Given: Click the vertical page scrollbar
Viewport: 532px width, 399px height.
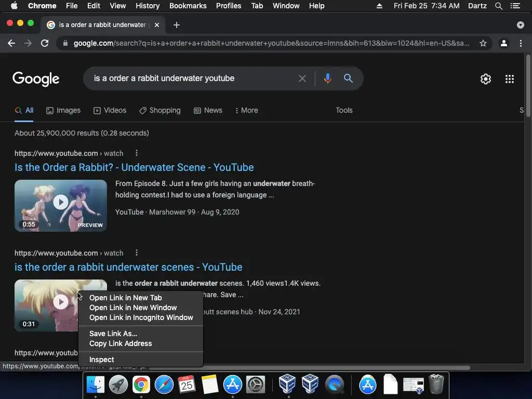Looking at the screenshot, I should click(x=528, y=87).
